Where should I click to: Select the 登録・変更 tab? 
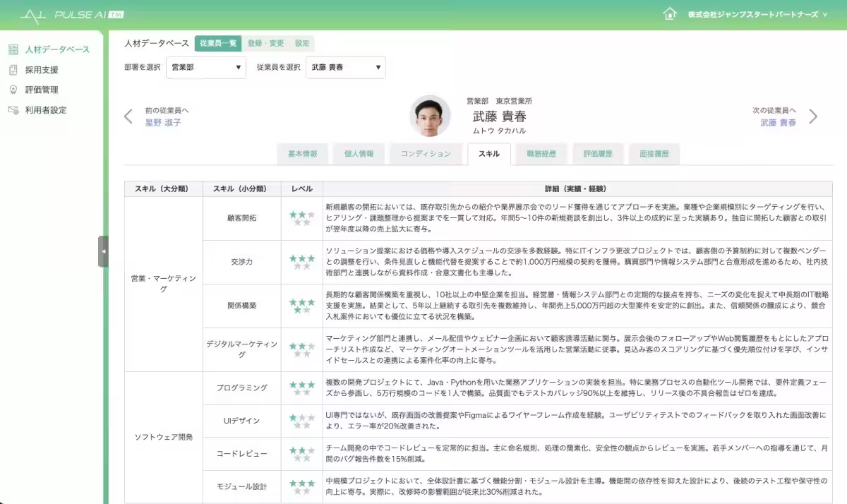tap(268, 43)
